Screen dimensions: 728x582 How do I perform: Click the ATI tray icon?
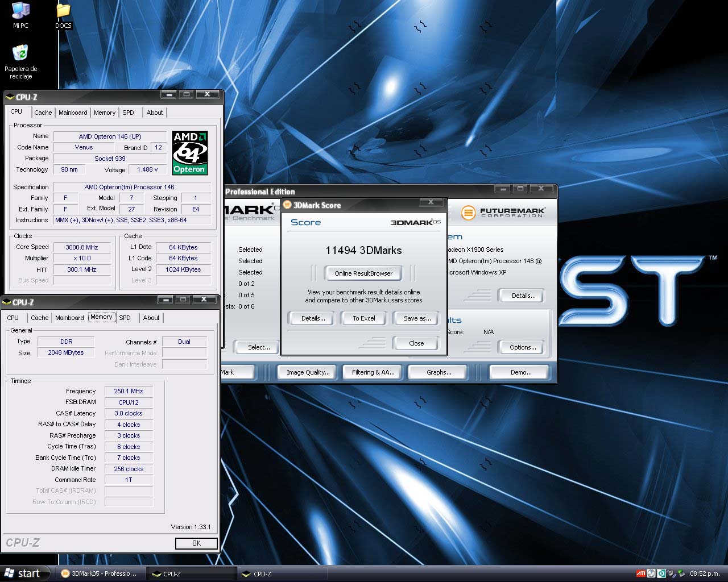[641, 573]
